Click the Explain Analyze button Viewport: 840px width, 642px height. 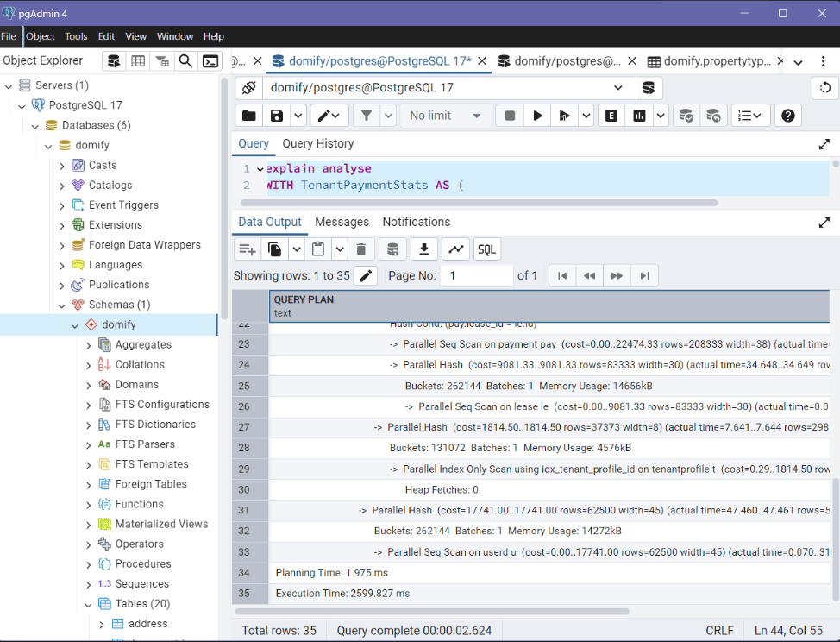639,116
